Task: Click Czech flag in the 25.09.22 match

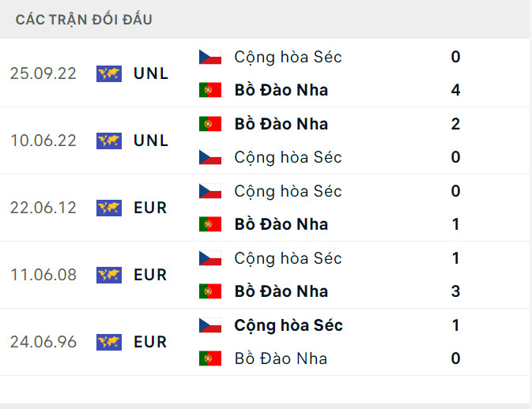Action: coord(209,57)
